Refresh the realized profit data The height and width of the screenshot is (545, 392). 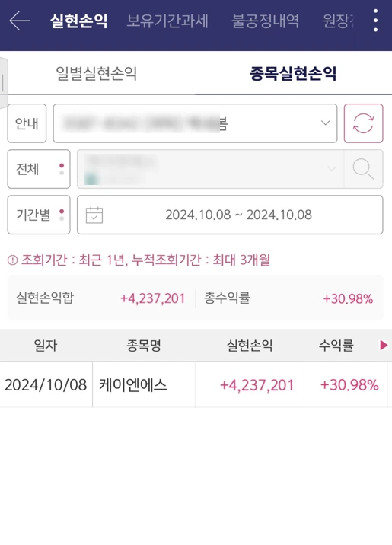(x=364, y=123)
